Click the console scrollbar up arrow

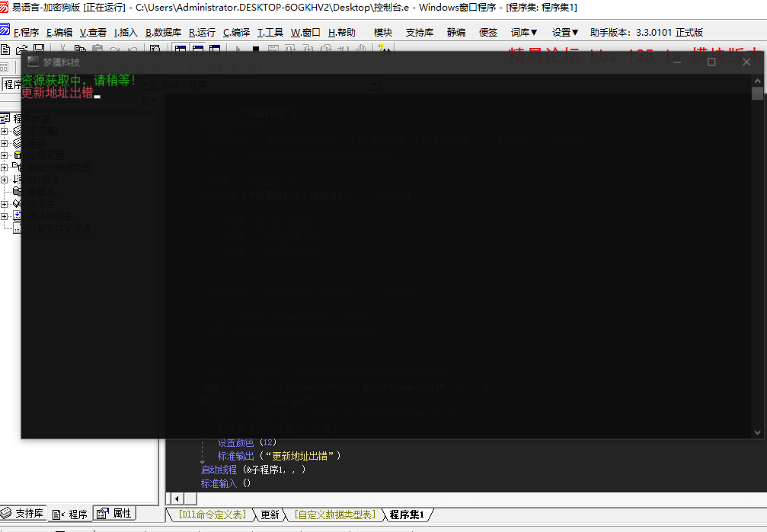pos(757,81)
